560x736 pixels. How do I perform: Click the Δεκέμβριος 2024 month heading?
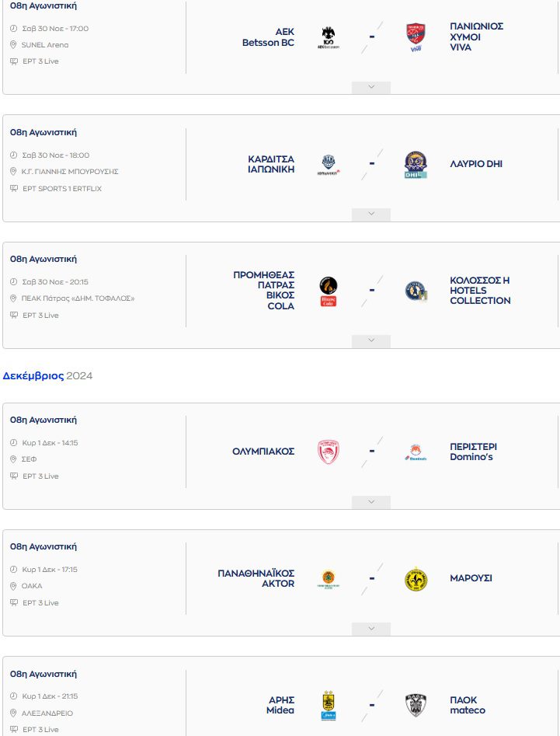(47, 376)
